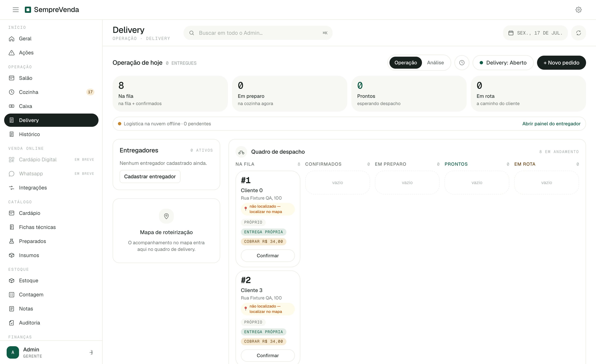This screenshot has width=596, height=364.
Task: Open Whatsapp menu item
Action: (x=51, y=174)
